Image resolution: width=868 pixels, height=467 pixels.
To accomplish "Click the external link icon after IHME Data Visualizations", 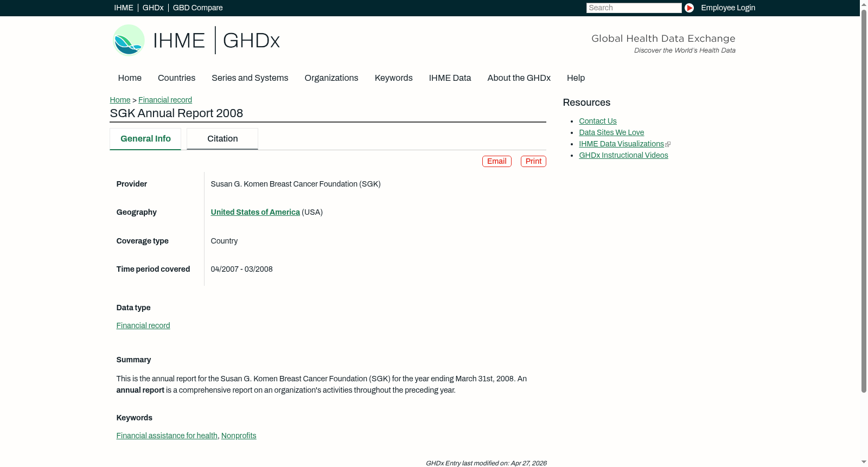I will click(x=668, y=144).
